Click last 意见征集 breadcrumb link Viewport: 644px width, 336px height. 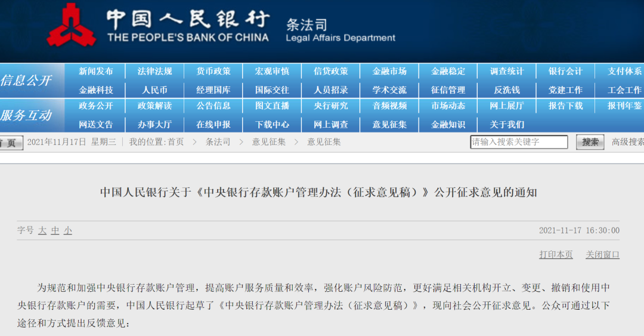click(x=324, y=142)
